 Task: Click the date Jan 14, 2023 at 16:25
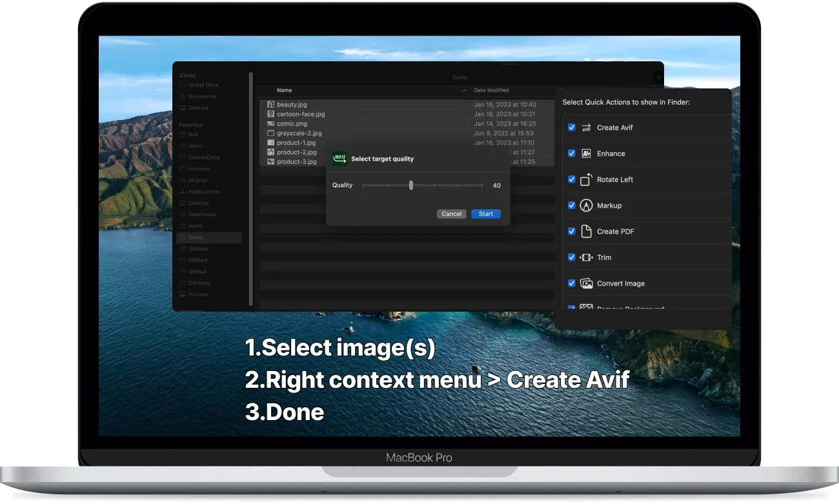(505, 124)
